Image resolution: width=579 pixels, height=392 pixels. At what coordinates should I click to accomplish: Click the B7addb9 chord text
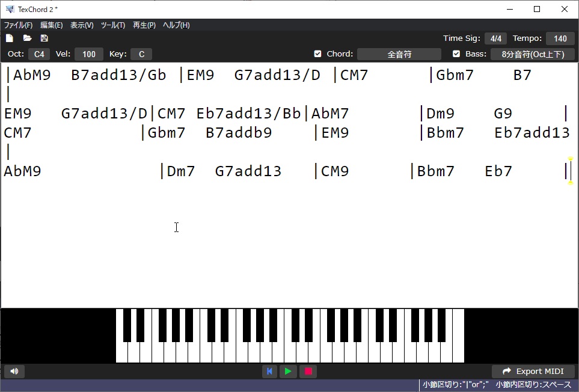click(239, 133)
